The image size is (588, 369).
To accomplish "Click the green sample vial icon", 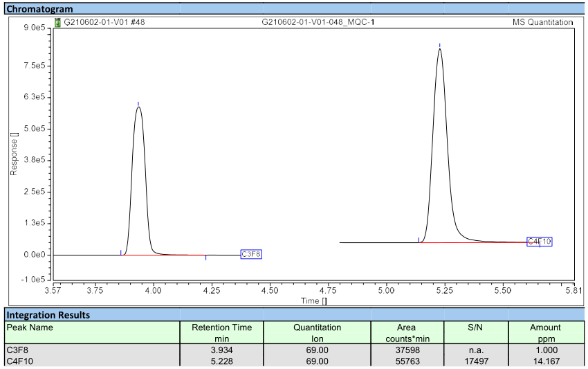I will (x=57, y=23).
